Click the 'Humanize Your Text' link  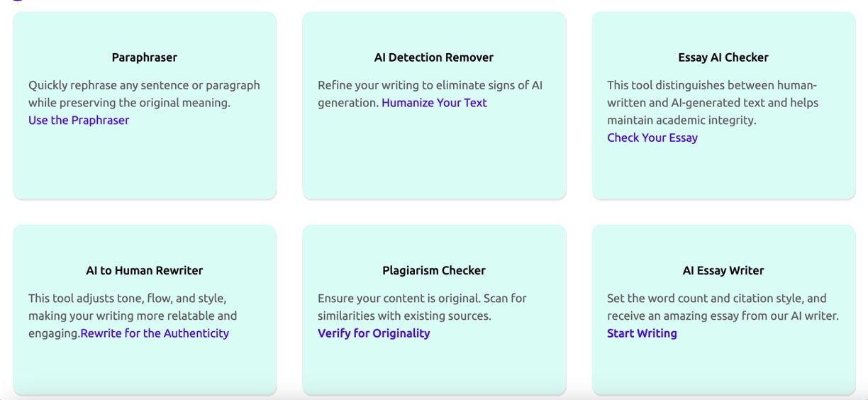(434, 103)
